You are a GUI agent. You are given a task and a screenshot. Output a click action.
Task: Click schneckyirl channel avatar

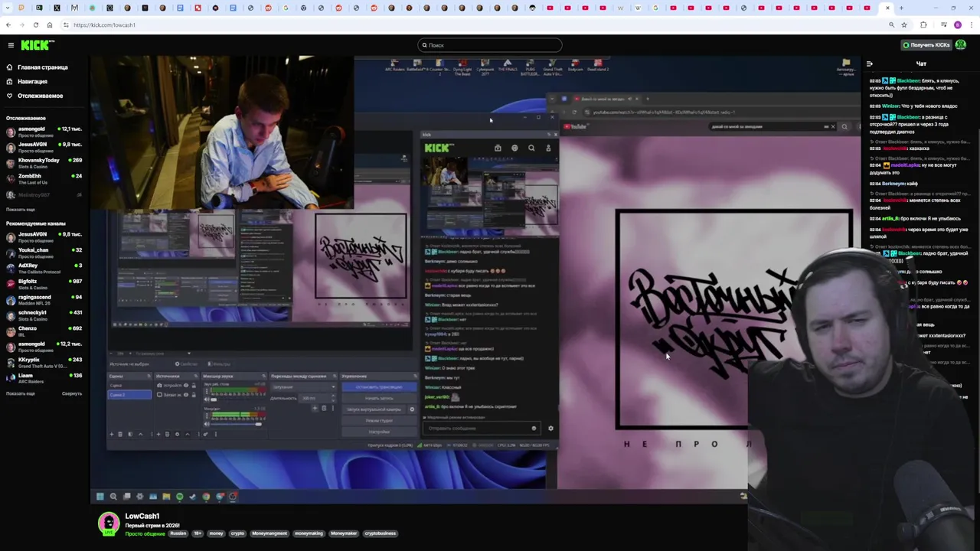11,315
